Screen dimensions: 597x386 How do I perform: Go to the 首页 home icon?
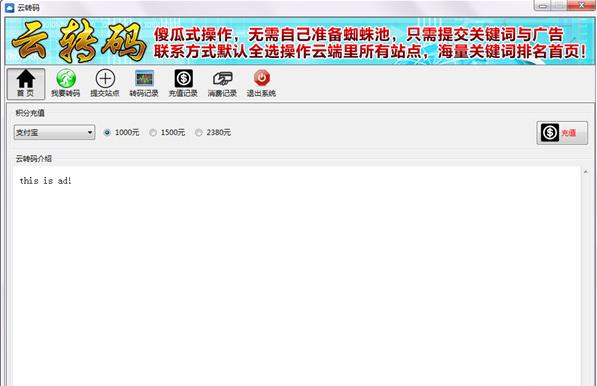pyautogui.click(x=26, y=84)
